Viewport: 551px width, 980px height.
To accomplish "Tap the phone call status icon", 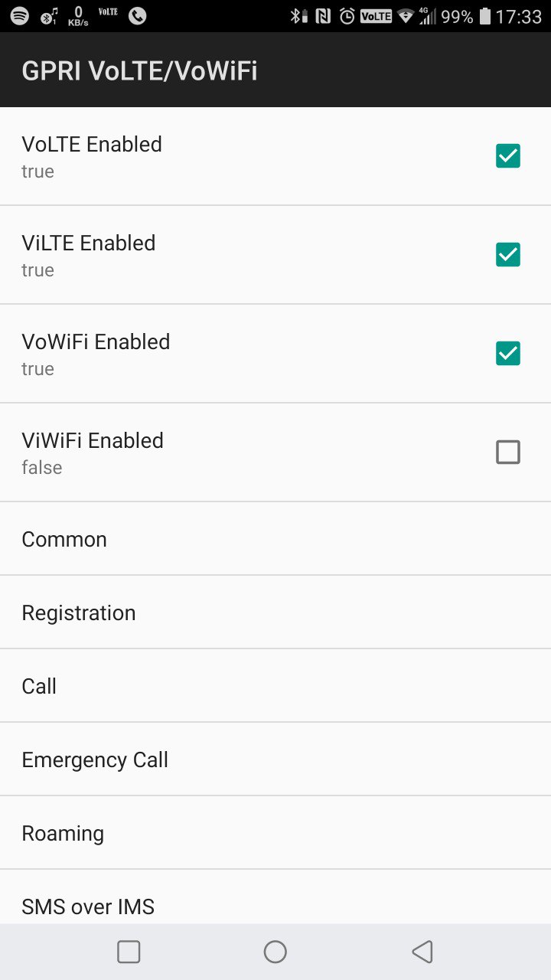I will [x=138, y=16].
